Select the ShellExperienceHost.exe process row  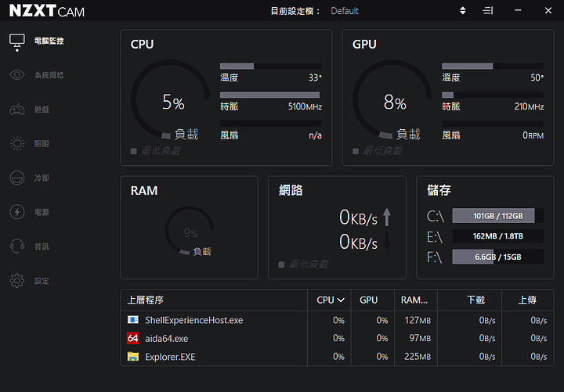tap(337, 320)
